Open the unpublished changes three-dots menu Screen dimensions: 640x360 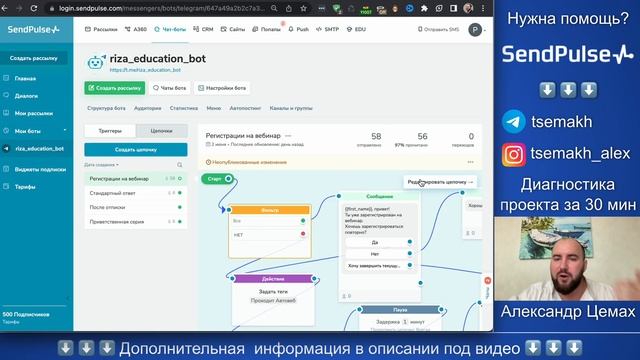[471, 162]
